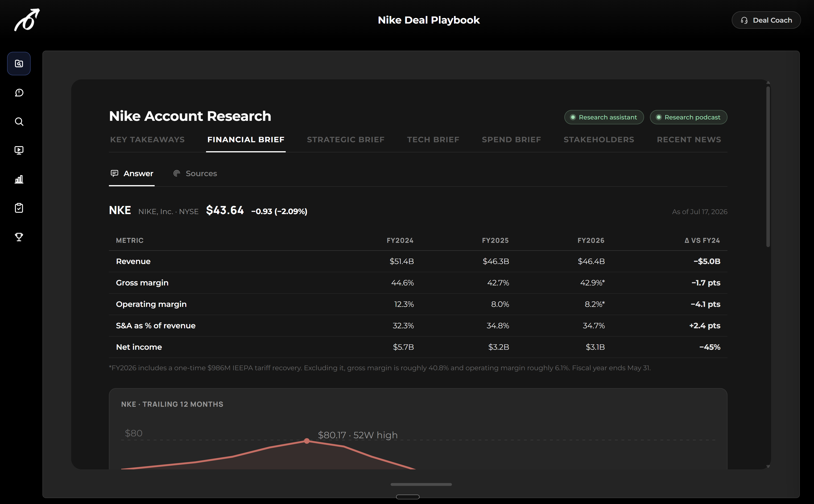Click the Gross margin FY2026 value 42.9%*
Image resolution: width=814 pixels, height=504 pixels.
pyautogui.click(x=592, y=283)
